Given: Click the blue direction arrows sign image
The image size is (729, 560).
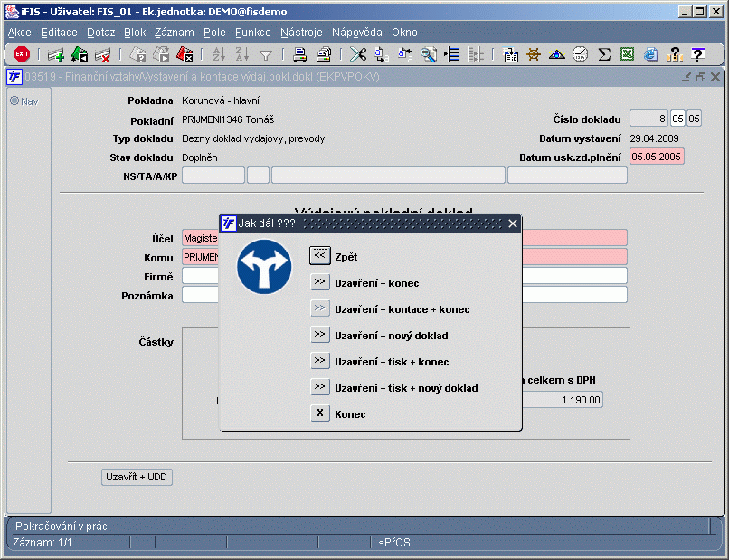Looking at the screenshot, I should [x=264, y=267].
